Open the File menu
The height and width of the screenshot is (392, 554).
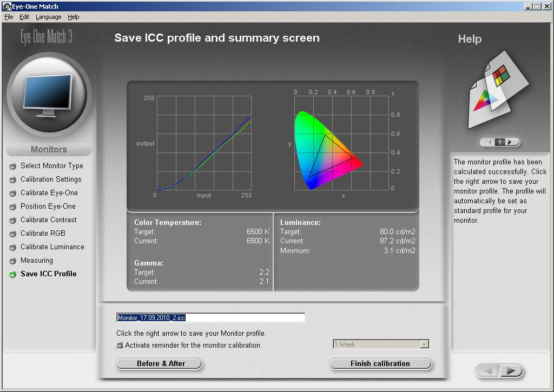click(x=9, y=17)
